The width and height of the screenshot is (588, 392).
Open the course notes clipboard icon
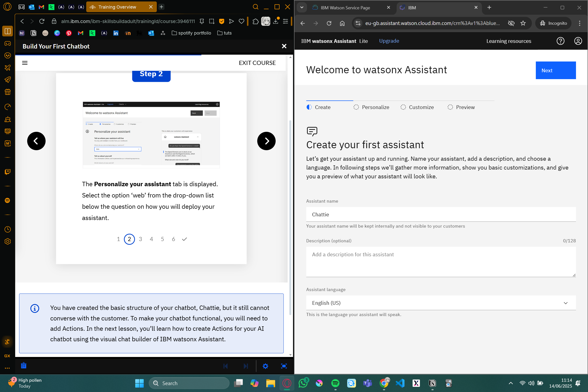click(24, 366)
